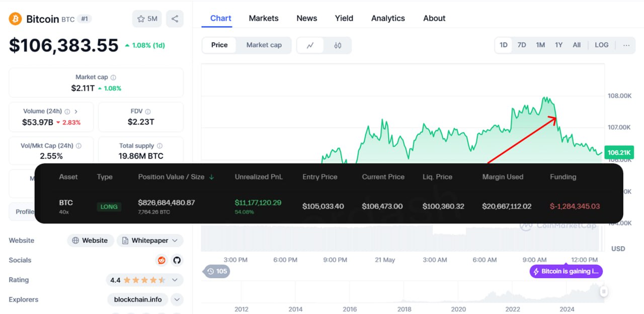The height and width of the screenshot is (314, 644).
Task: Click the '1.08% (1d)' price change
Action: (x=145, y=45)
